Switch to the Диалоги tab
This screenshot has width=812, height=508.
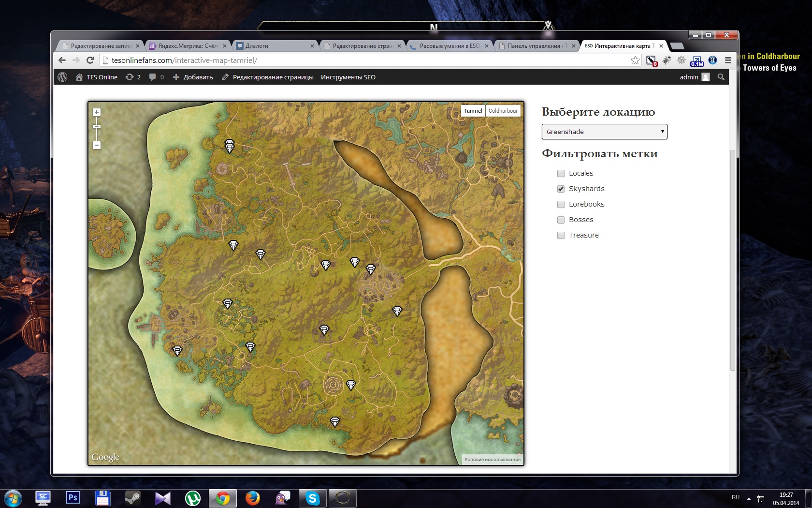coord(274,46)
